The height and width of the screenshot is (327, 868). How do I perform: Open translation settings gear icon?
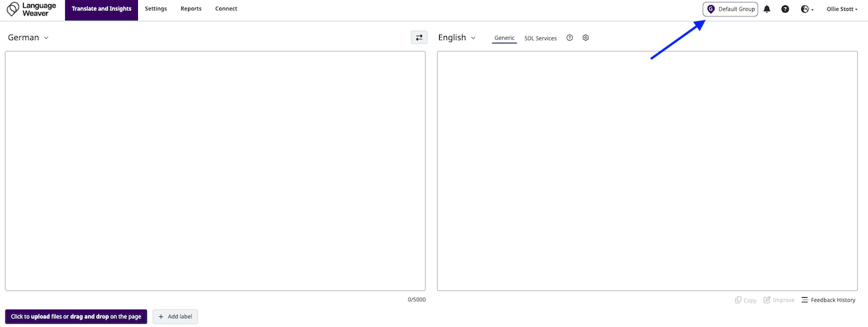coord(586,38)
